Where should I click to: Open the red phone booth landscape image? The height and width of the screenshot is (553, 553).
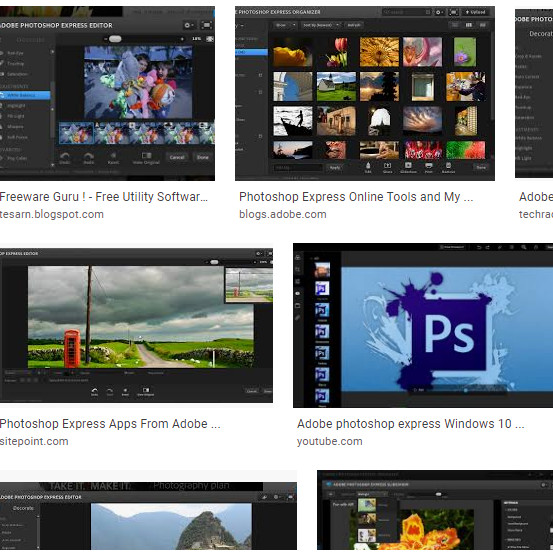[x=136, y=325]
